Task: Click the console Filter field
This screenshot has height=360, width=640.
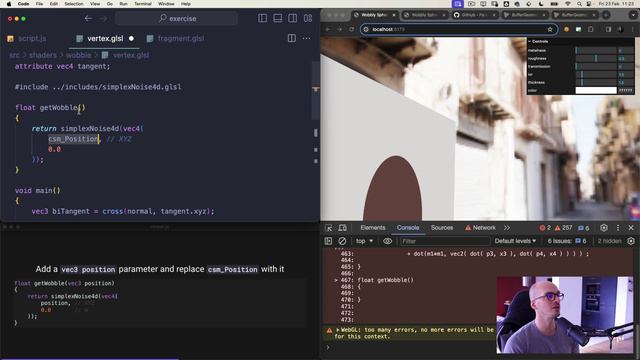Action: 444,241
